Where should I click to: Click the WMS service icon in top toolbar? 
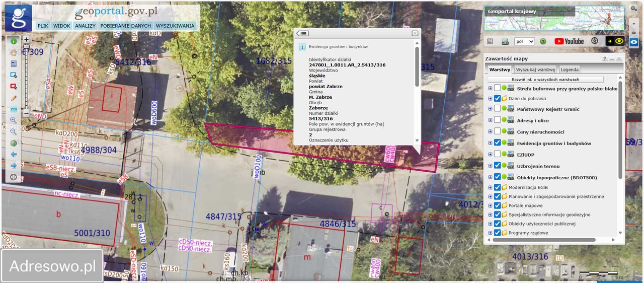point(505,41)
